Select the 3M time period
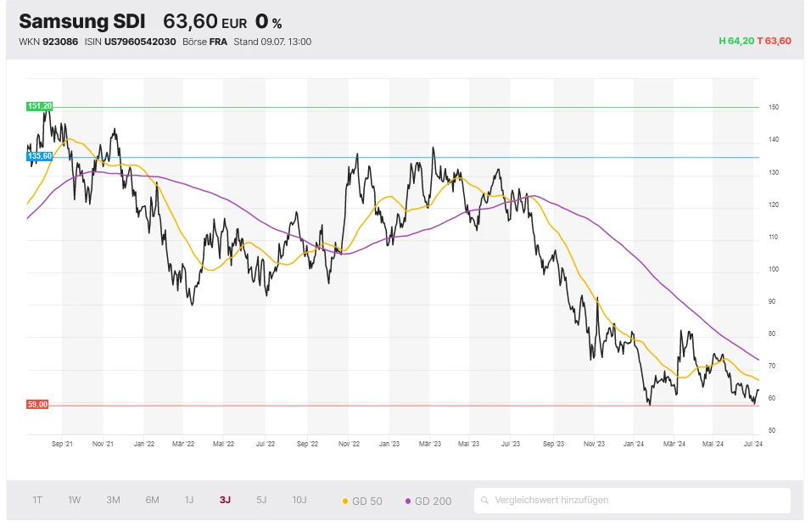The image size is (811, 532). coord(113,501)
